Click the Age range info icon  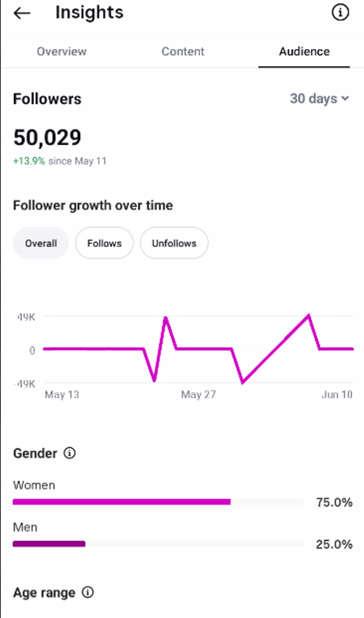tap(88, 592)
